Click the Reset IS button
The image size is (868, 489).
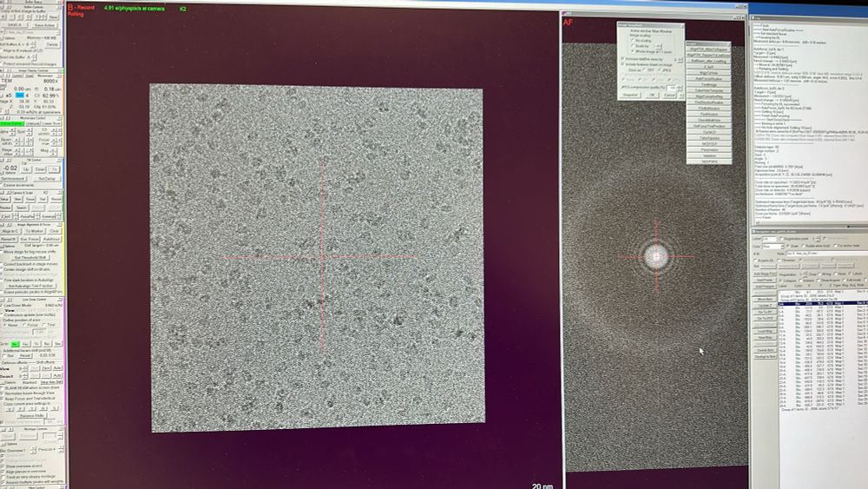point(9,239)
